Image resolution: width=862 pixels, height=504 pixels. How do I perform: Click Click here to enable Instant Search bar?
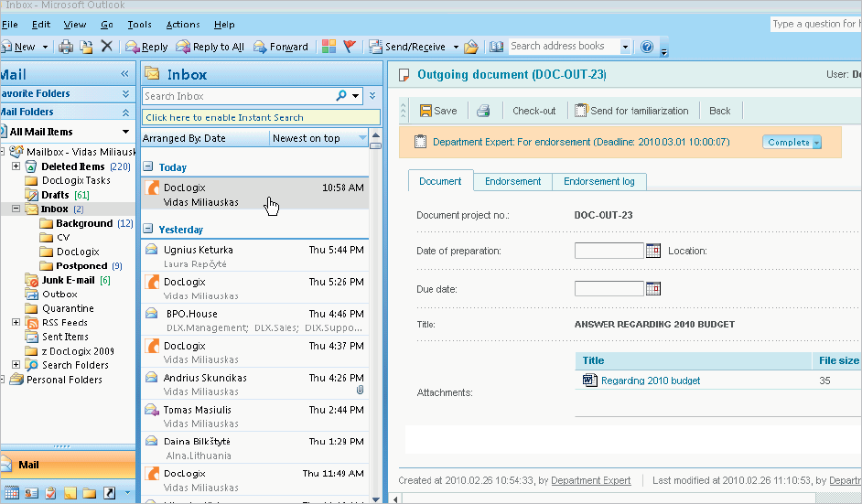[261, 117]
